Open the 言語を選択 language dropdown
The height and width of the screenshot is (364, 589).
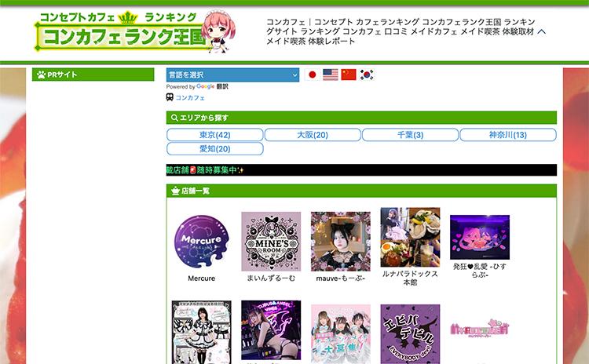232,75
